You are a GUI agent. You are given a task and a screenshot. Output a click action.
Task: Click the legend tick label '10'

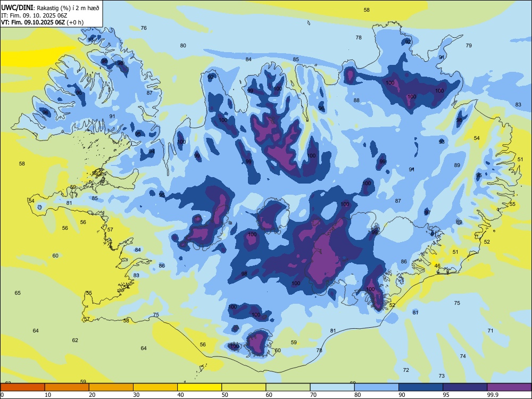pos(48,395)
